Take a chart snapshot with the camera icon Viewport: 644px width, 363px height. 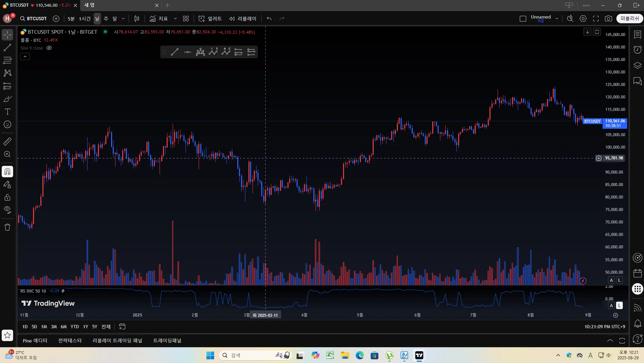coord(608,19)
